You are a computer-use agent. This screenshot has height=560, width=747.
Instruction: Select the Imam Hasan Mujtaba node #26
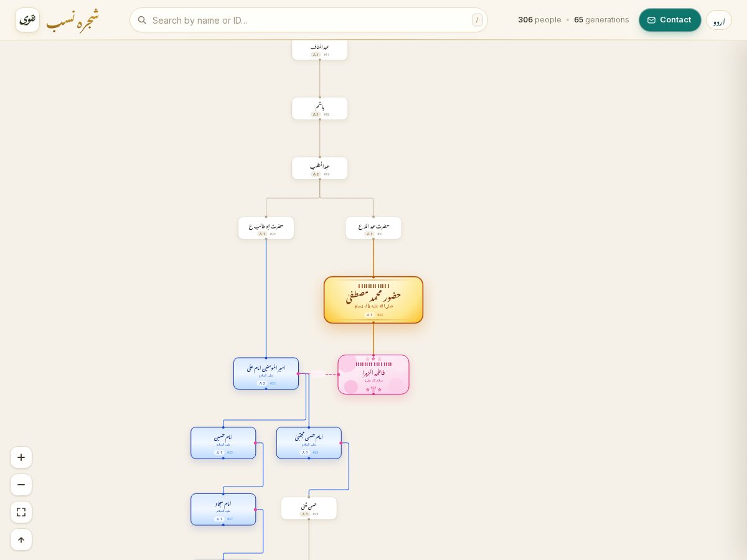pyautogui.click(x=309, y=443)
